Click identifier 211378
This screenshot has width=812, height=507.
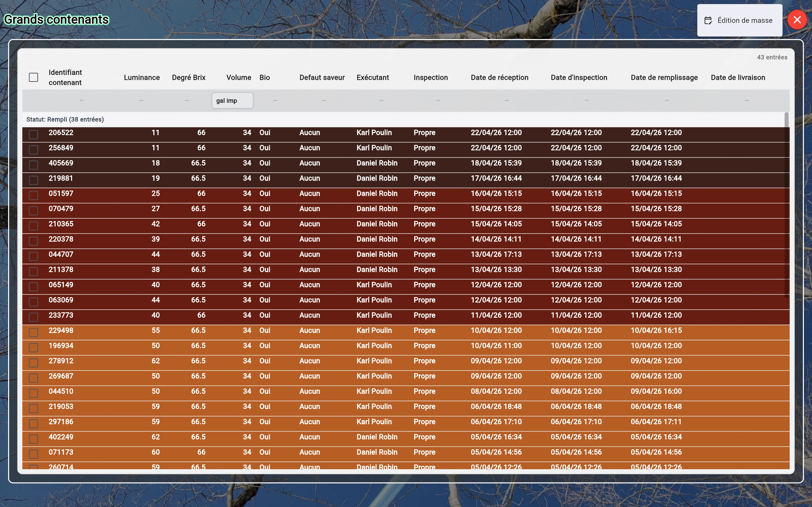[61, 270]
